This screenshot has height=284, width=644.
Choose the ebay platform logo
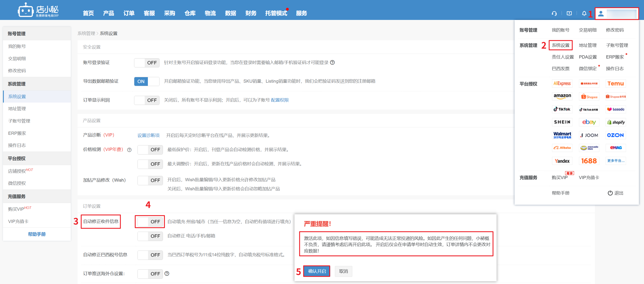coord(589,122)
